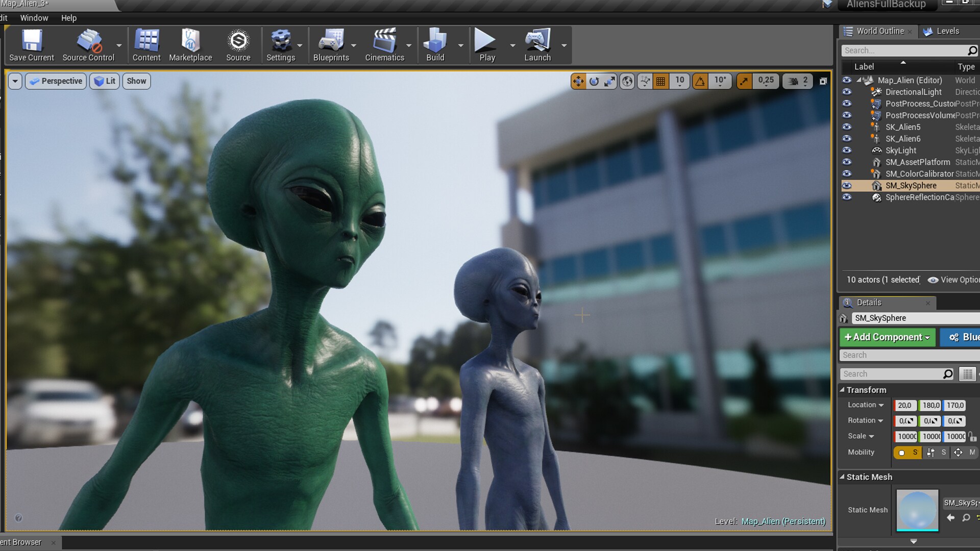The height and width of the screenshot is (551, 980).
Task: Select the Rotate gizmo tool
Action: click(x=594, y=81)
